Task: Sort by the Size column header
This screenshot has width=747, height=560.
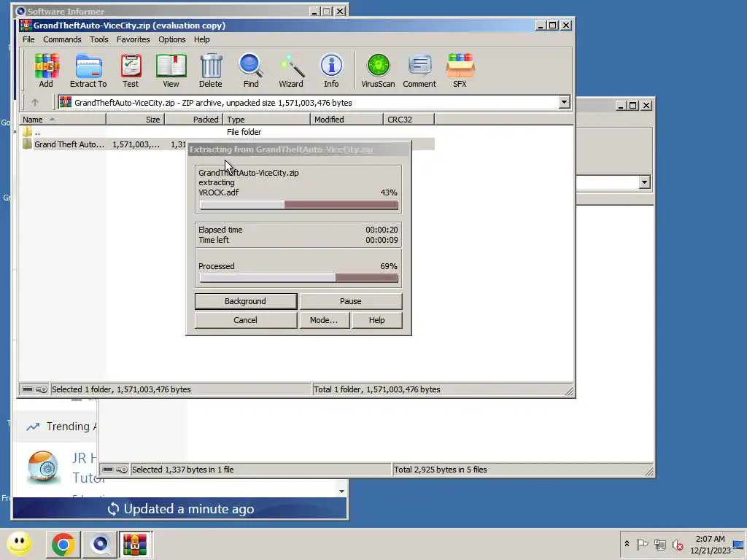Action: tap(136, 120)
